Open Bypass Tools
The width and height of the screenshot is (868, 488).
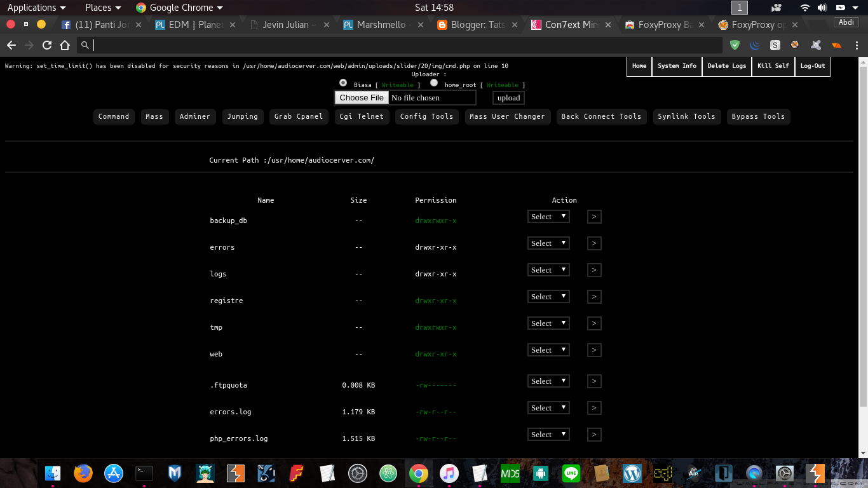(758, 117)
